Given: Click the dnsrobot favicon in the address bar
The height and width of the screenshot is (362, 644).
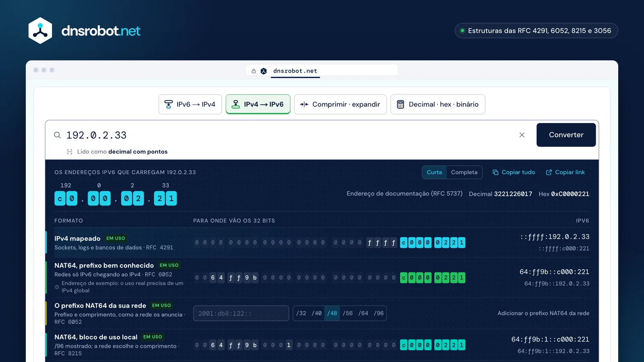Looking at the screenshot, I should 264,71.
